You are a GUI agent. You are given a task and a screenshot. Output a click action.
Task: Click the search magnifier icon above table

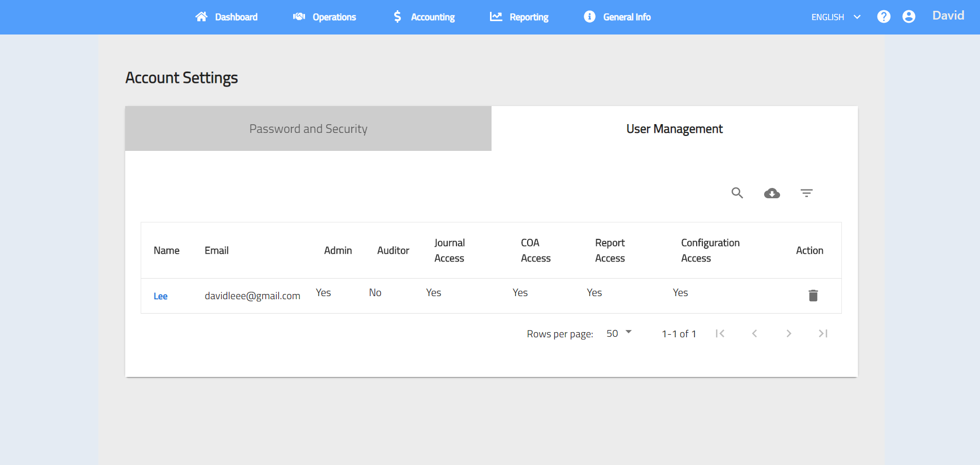[x=737, y=193]
